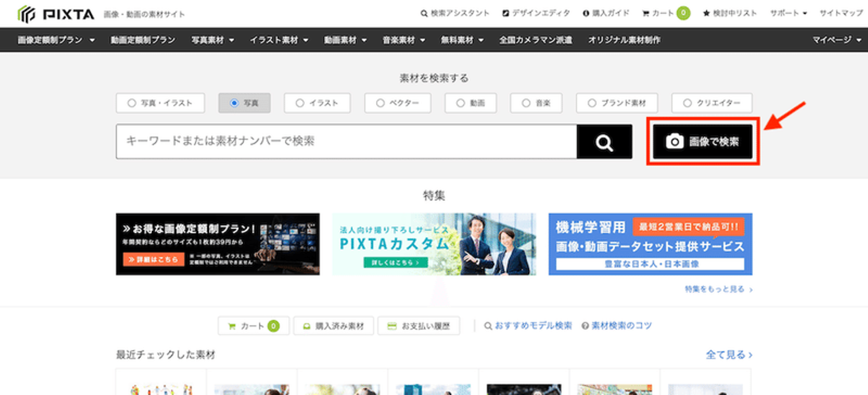Open PIXTAカスタム banner
This screenshot has width=868, height=395.
[x=434, y=244]
